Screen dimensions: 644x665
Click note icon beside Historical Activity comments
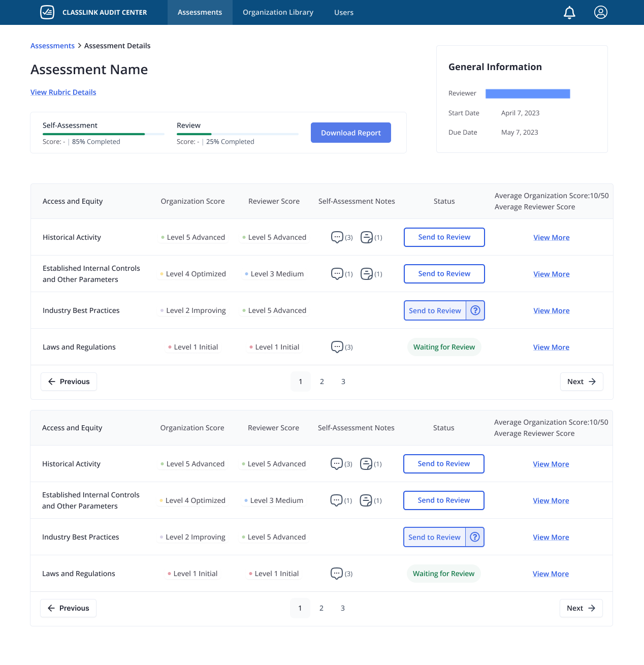[x=367, y=237]
